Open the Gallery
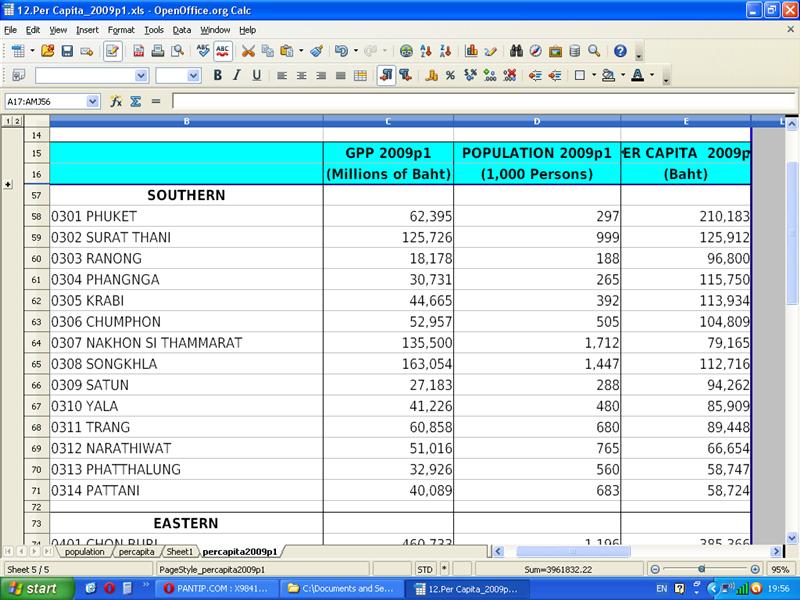 555,51
